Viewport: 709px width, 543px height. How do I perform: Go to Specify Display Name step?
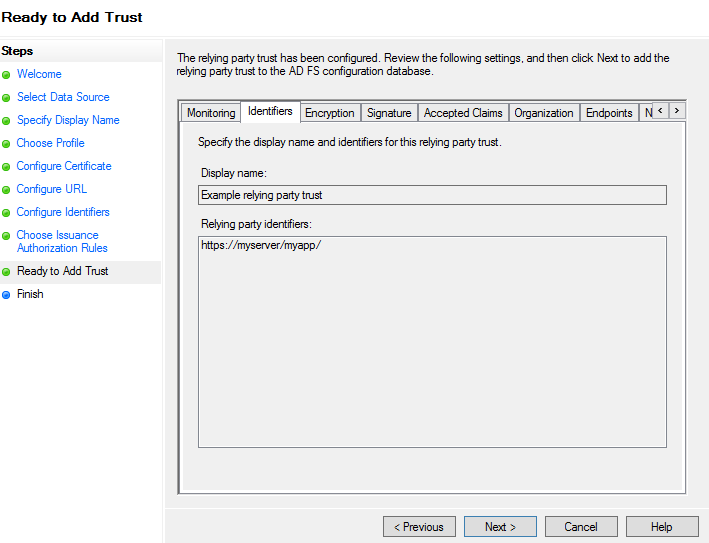68,120
